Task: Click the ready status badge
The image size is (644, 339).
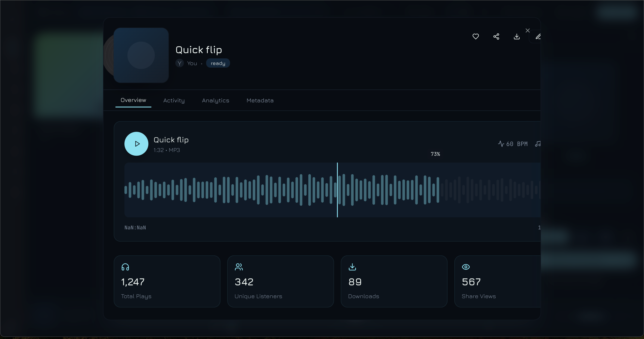Action: 218,63
